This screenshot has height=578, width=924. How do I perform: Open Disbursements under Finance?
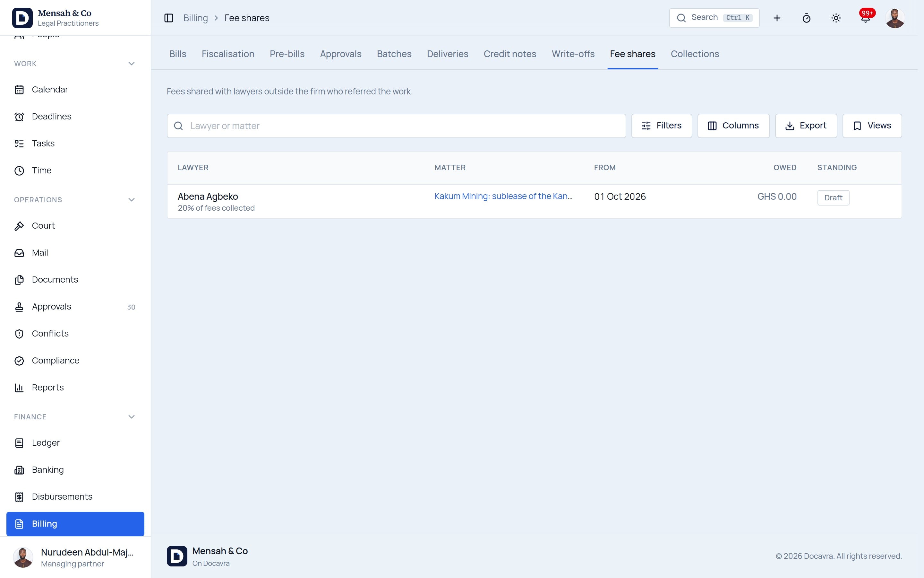[x=75, y=496]
